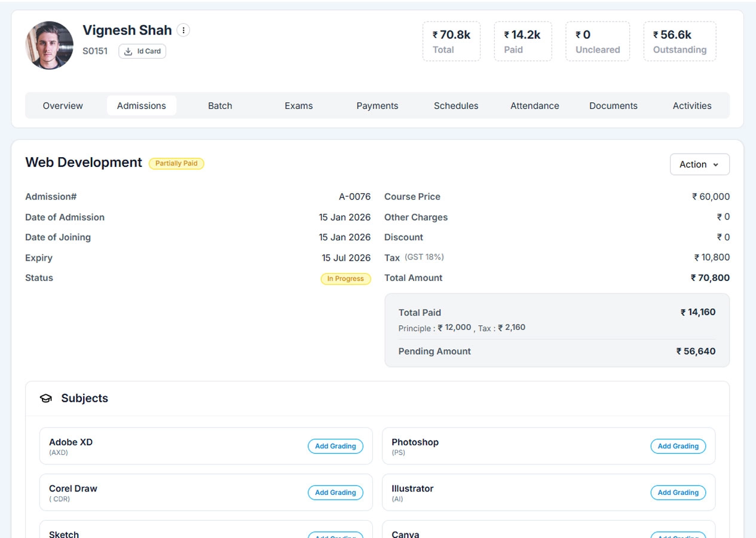Viewport: 756px width, 538px height.
Task: Go to the Attendance tab
Action: (x=534, y=106)
